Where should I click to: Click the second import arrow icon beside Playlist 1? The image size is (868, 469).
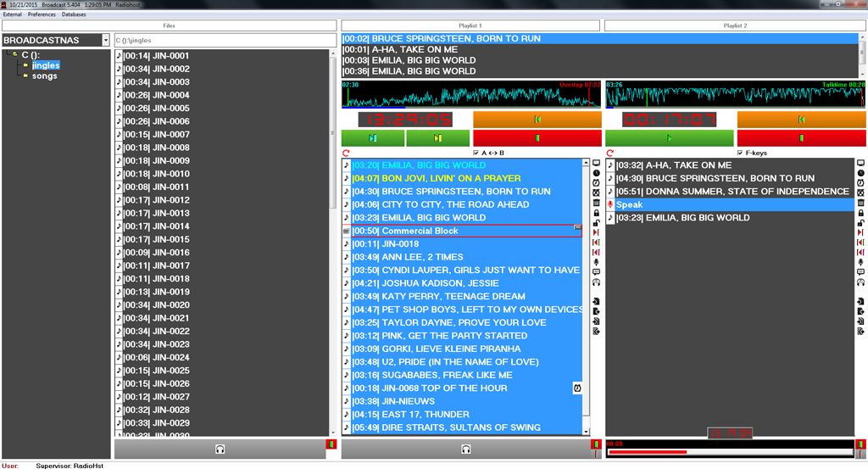pos(596,321)
